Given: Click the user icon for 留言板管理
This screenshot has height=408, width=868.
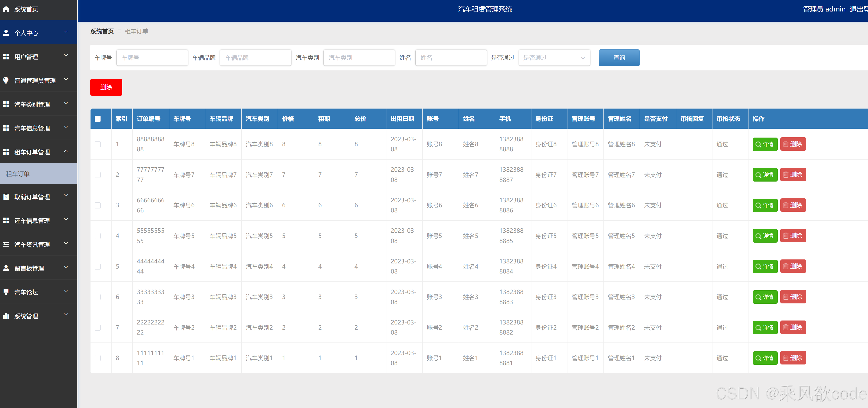Looking at the screenshot, I should (6, 268).
